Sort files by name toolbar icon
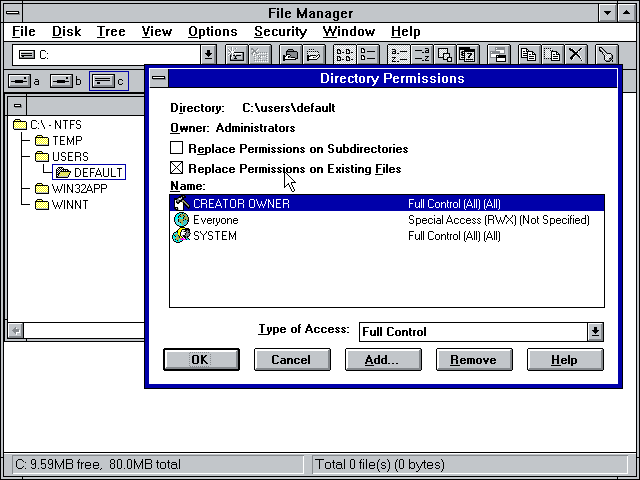This screenshot has width=640, height=480. (x=399, y=54)
